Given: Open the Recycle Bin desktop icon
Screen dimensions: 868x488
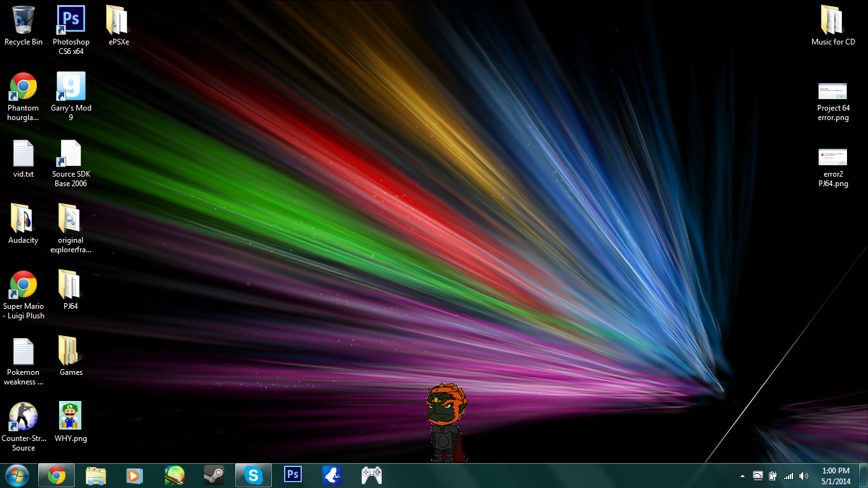Looking at the screenshot, I should point(24,26).
